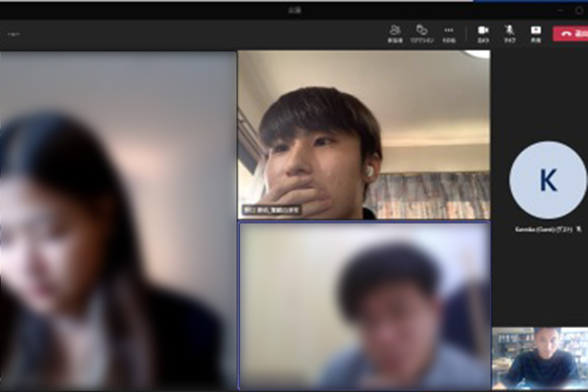Open the participants panel
This screenshot has width=588, height=392.
pos(394,33)
